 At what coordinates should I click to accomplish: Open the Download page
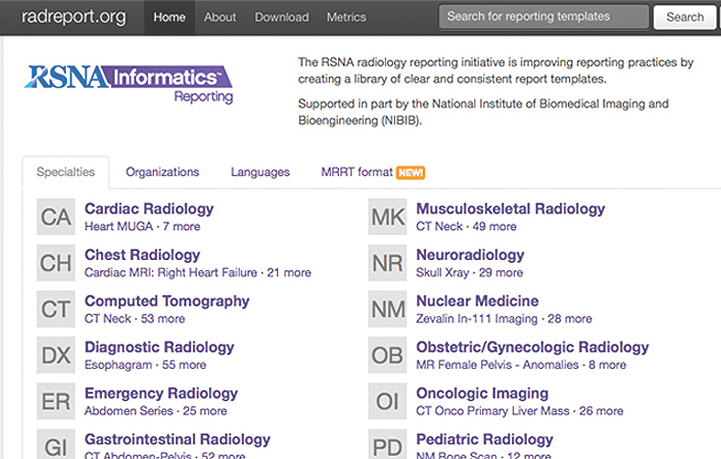(x=282, y=17)
